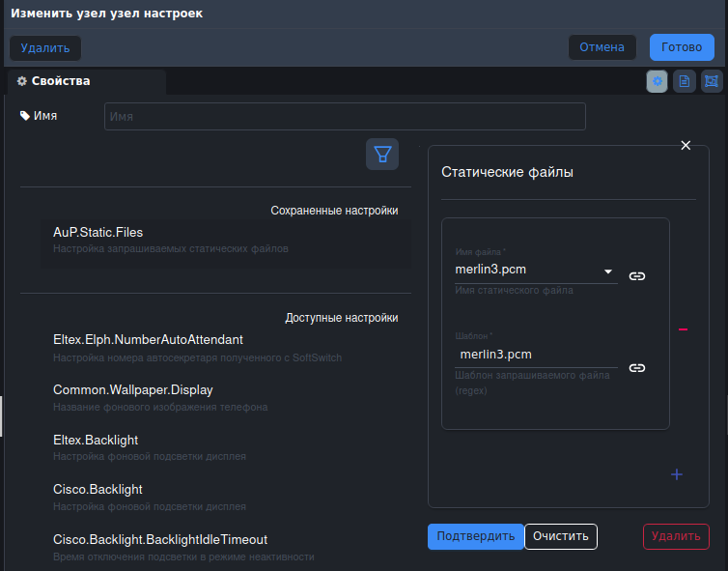Remove the static file entry with the minus icon
728x571 pixels.
click(x=683, y=329)
